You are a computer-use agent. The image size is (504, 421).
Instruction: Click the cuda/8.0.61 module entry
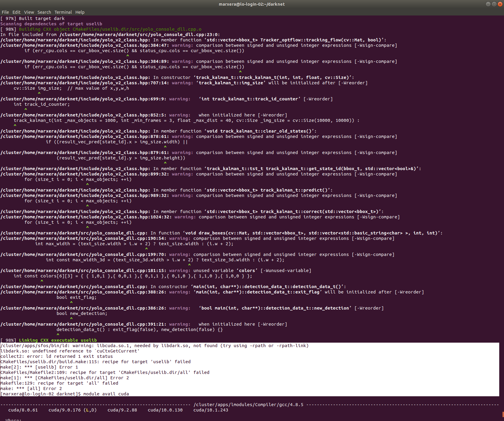(23, 410)
